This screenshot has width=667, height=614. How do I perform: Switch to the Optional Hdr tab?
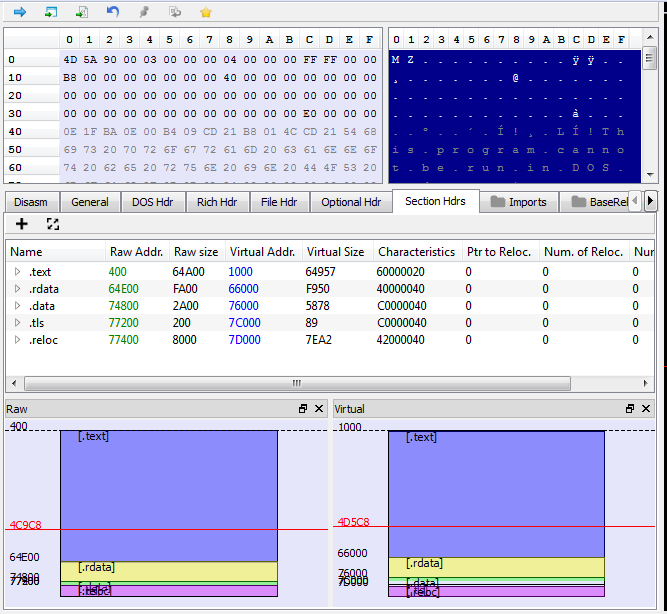351,202
